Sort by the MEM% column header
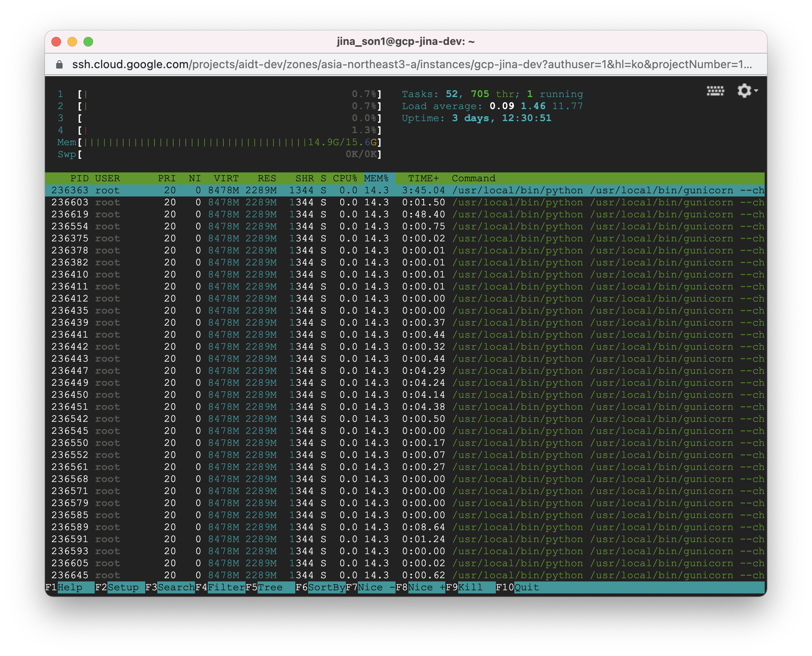Screen dimensions: 812x656 coord(376,178)
